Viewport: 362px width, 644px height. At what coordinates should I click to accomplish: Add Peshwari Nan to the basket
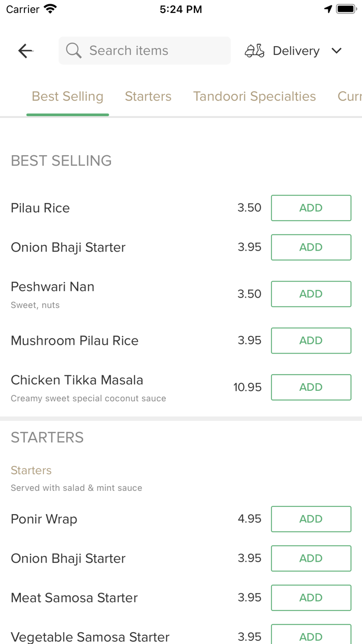[311, 294]
